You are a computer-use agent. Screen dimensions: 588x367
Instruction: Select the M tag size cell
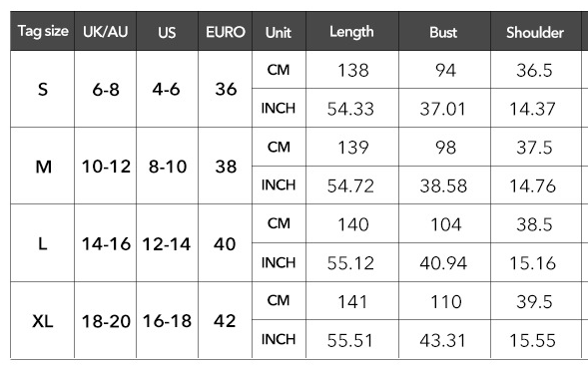pos(42,167)
